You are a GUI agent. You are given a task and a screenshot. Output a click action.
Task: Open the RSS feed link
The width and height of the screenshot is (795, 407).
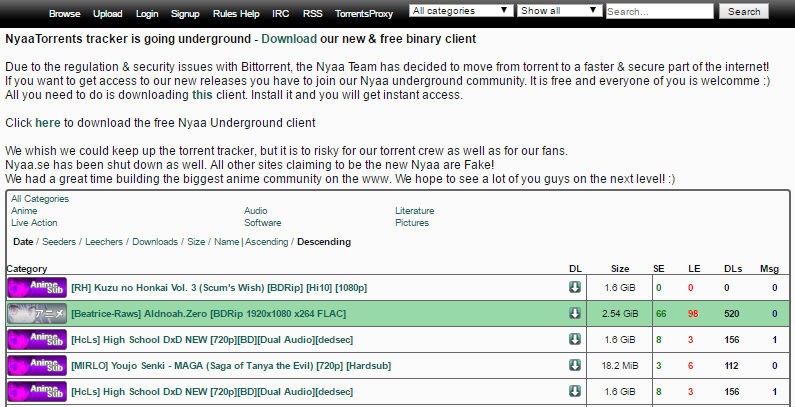(312, 14)
